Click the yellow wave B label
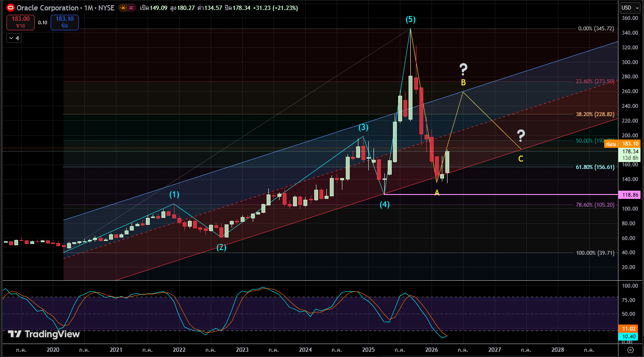 coord(463,82)
